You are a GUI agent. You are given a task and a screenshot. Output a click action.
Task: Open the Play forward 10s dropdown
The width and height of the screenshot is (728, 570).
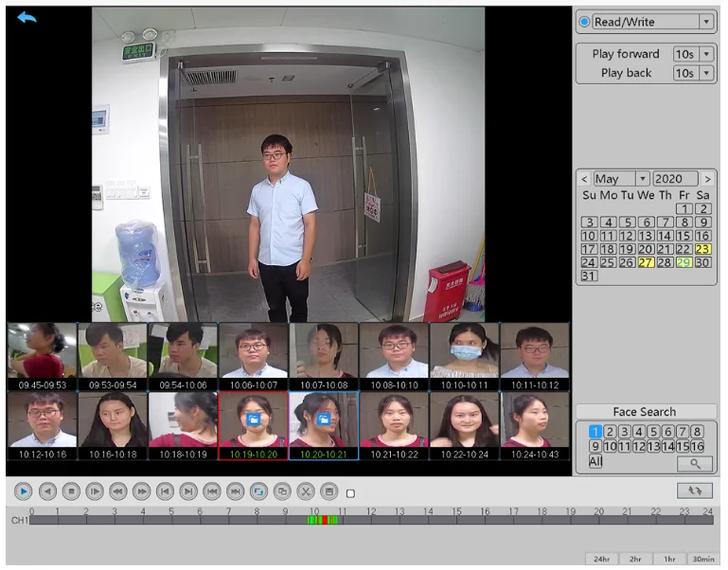click(705, 54)
